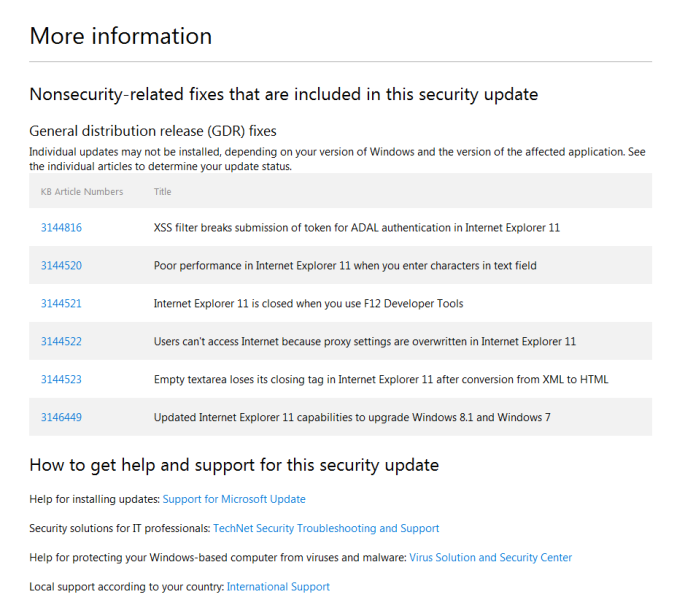
Task: Click the 'More information' heading
Action: pos(121,37)
